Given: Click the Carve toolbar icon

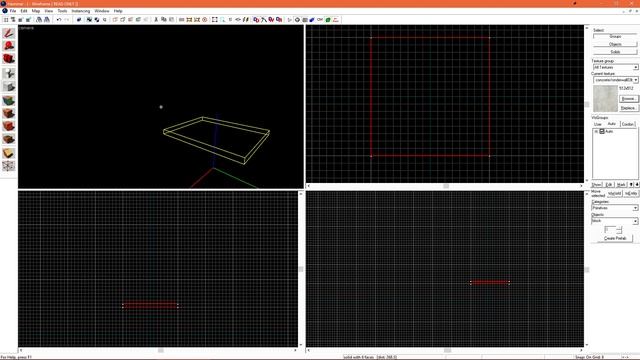Looking at the screenshot, I should (x=79, y=20).
